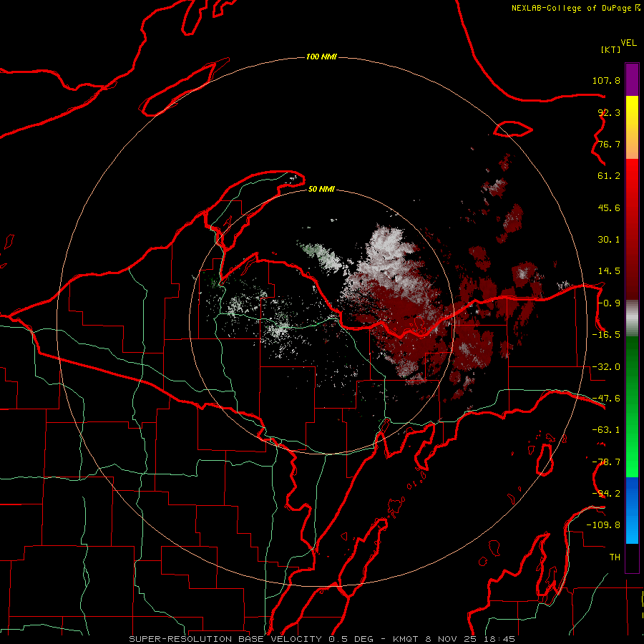This screenshot has width=644, height=644.
Task: Select the -78.7 velocity scale value
Action: (606, 462)
